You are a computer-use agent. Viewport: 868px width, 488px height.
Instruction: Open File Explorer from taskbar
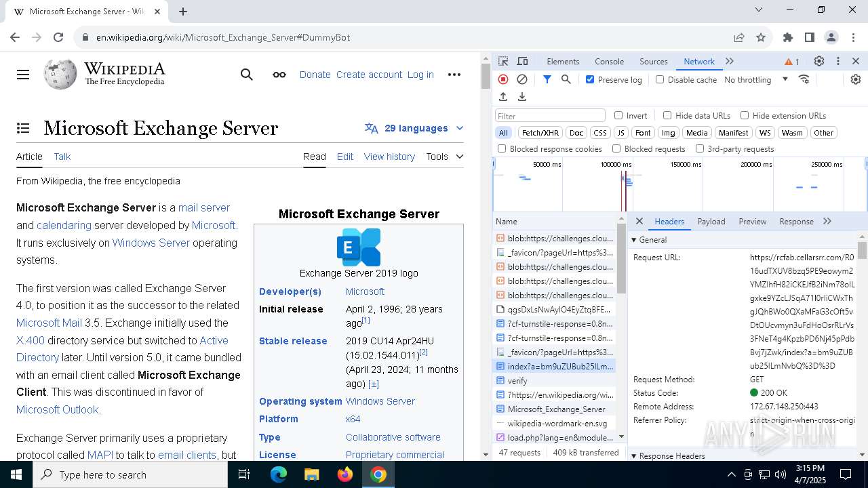point(312,474)
